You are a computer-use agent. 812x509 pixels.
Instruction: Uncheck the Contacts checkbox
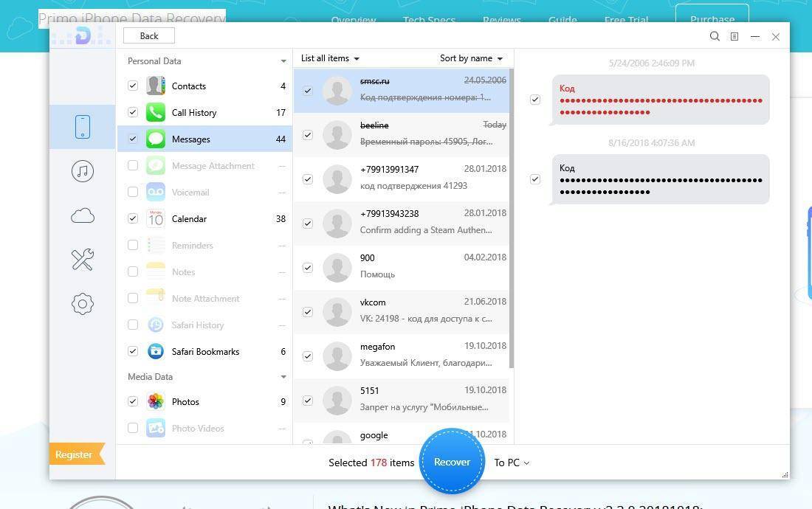133,86
